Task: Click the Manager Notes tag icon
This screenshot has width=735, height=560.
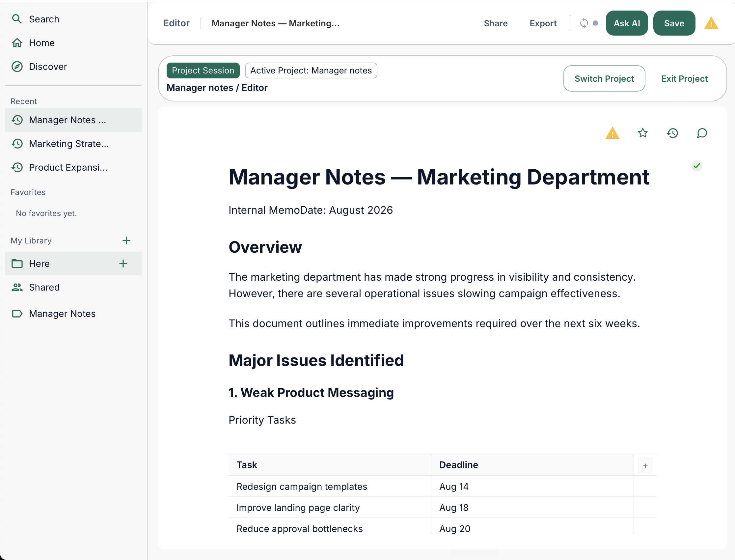Action: pyautogui.click(x=17, y=313)
